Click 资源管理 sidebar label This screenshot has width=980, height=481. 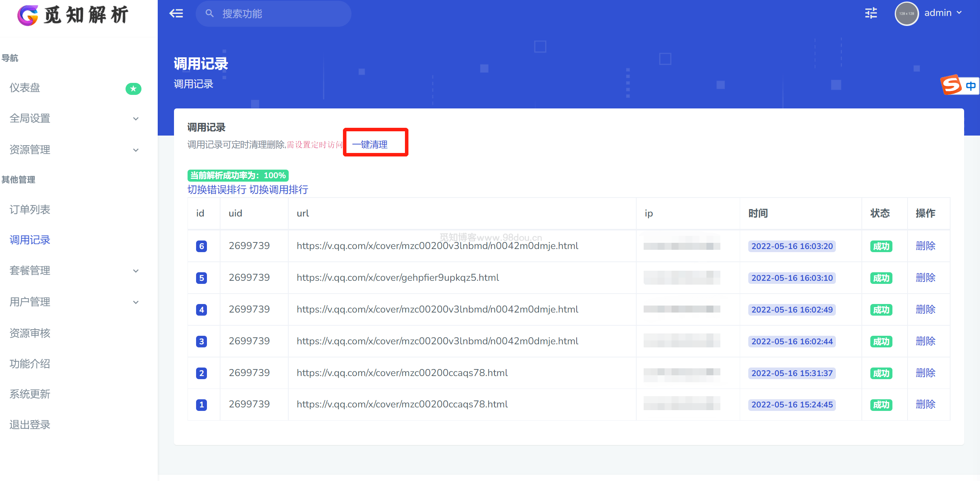point(30,150)
